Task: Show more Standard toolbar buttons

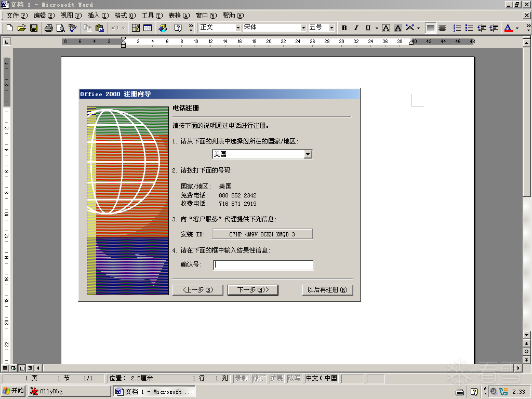Action: 191,28
